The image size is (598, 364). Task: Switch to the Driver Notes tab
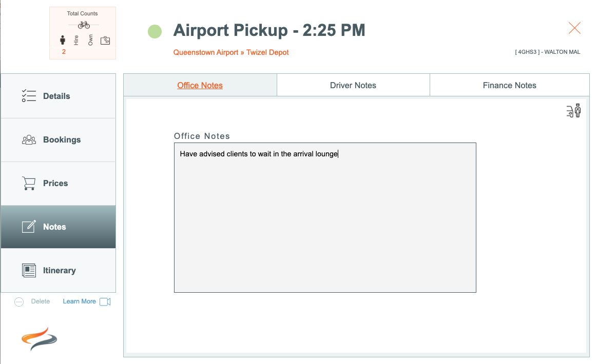353,85
